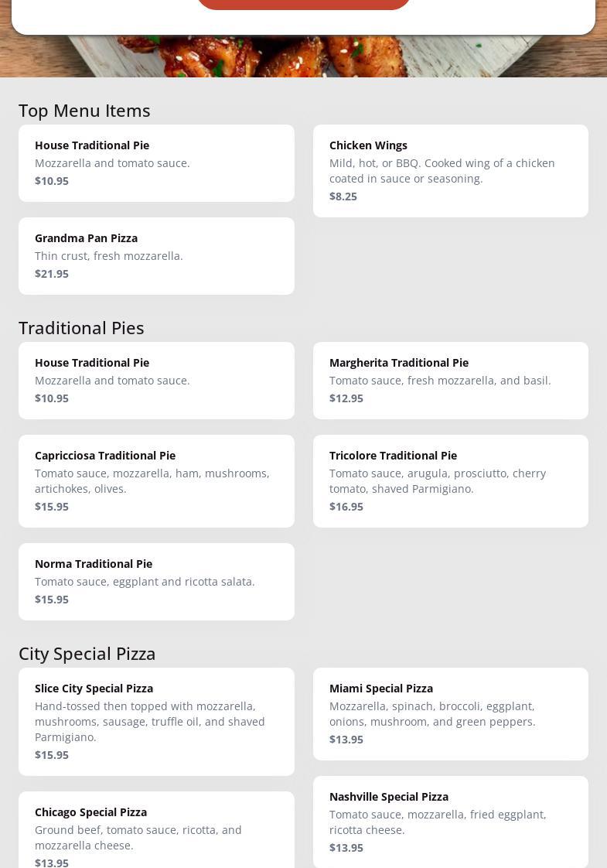Select the Chicken Wings menu item

450,170
